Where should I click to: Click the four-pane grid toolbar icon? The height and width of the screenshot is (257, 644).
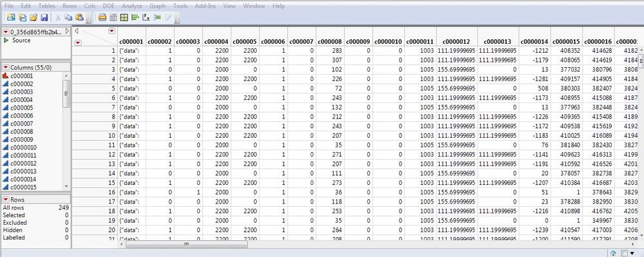[124, 17]
